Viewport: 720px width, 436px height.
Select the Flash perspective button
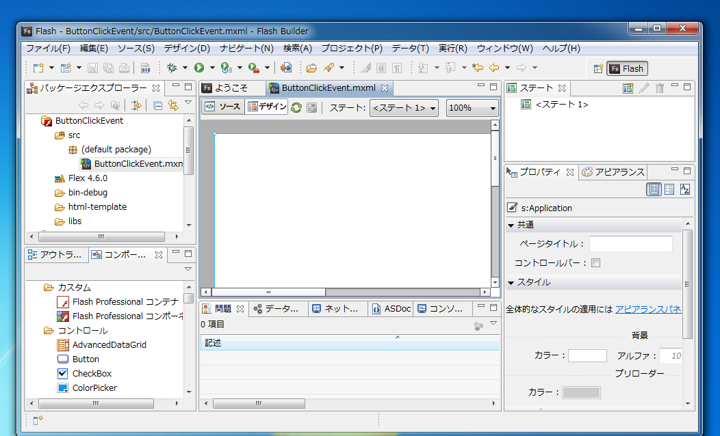click(x=627, y=69)
